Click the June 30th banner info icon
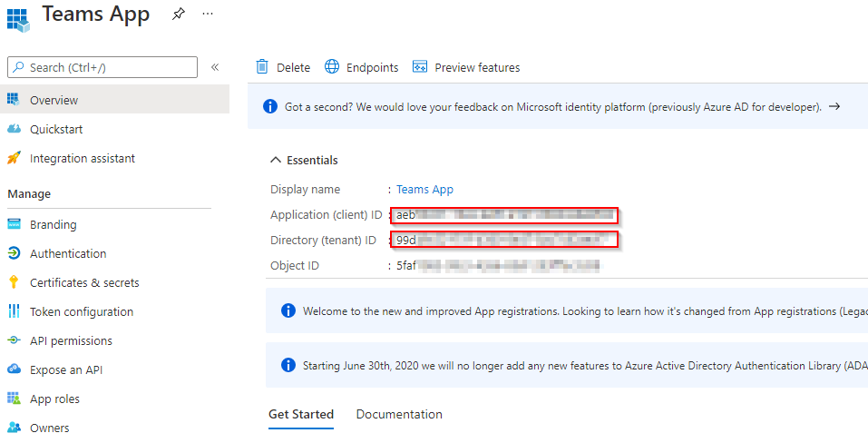The height and width of the screenshot is (443, 868). (x=288, y=365)
